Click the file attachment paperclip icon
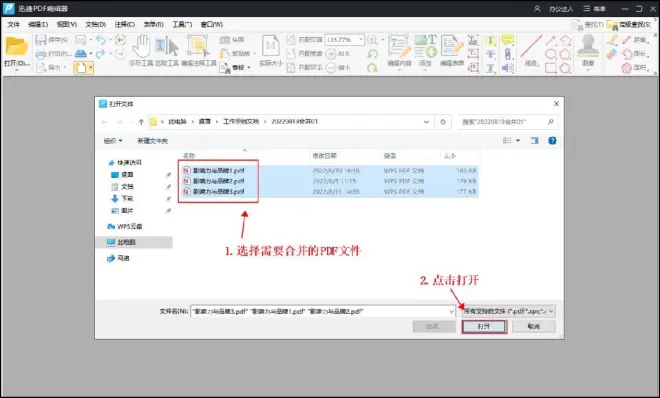Viewport: 660px width, 398px height. [508, 54]
